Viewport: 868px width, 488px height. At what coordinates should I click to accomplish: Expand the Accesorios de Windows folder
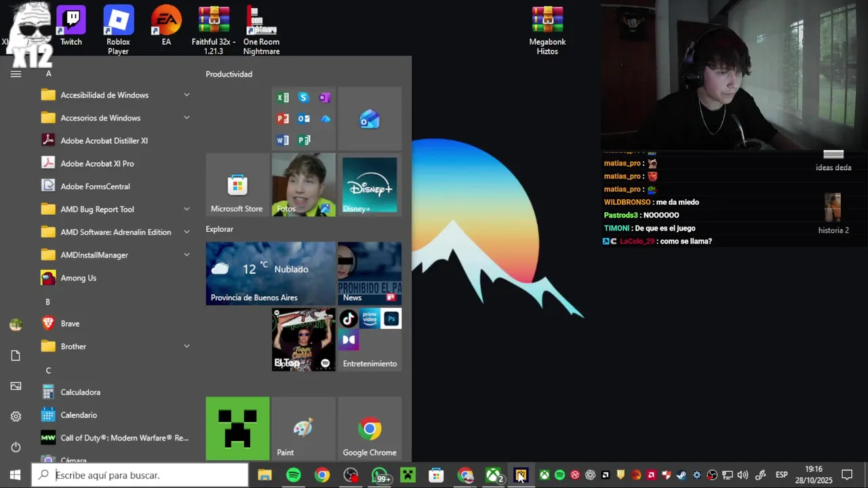pyautogui.click(x=115, y=118)
